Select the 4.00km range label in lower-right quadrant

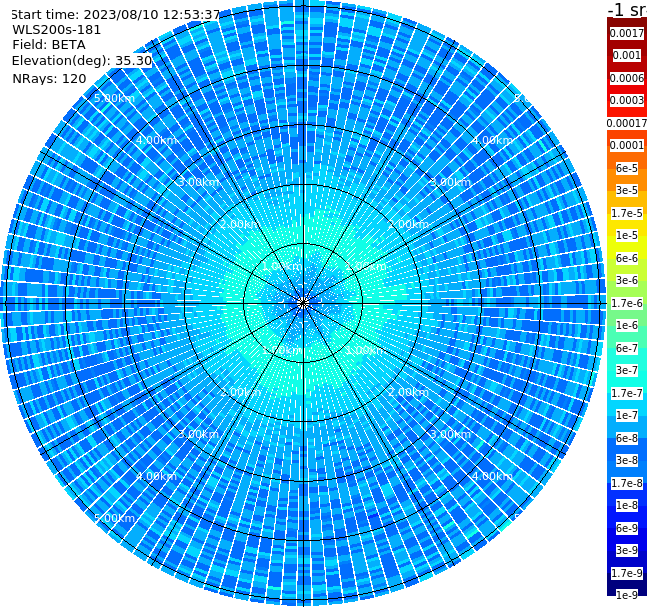point(492,476)
